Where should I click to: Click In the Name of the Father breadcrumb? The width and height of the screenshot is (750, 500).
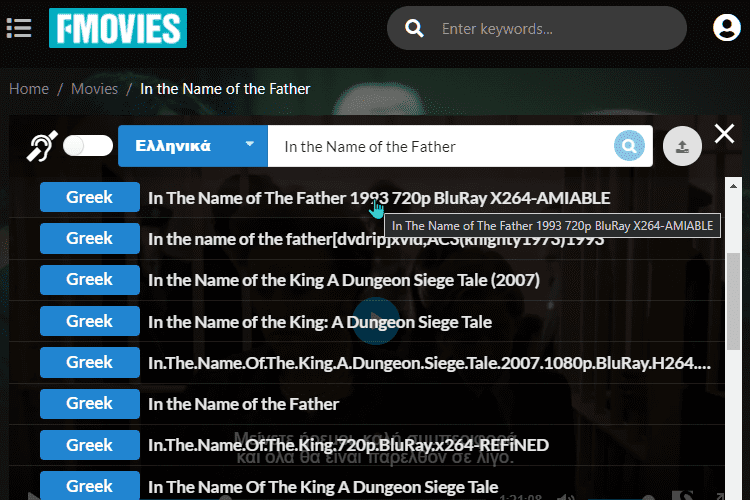225,89
